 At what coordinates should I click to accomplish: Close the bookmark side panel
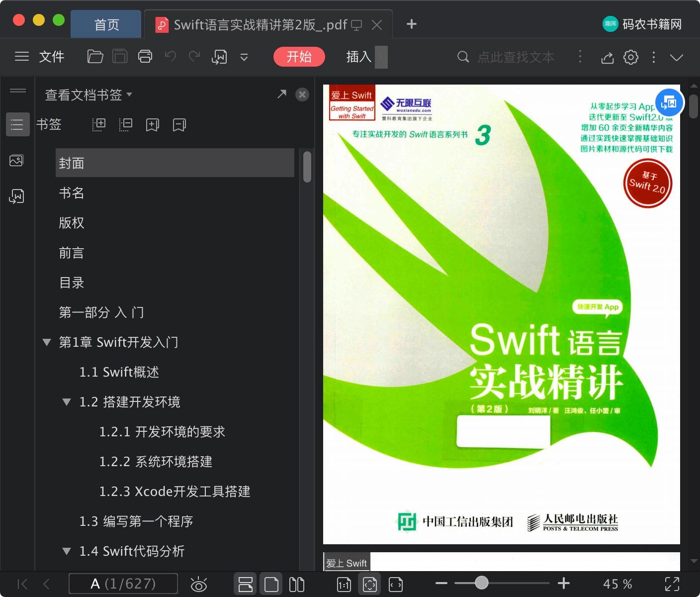coord(302,95)
